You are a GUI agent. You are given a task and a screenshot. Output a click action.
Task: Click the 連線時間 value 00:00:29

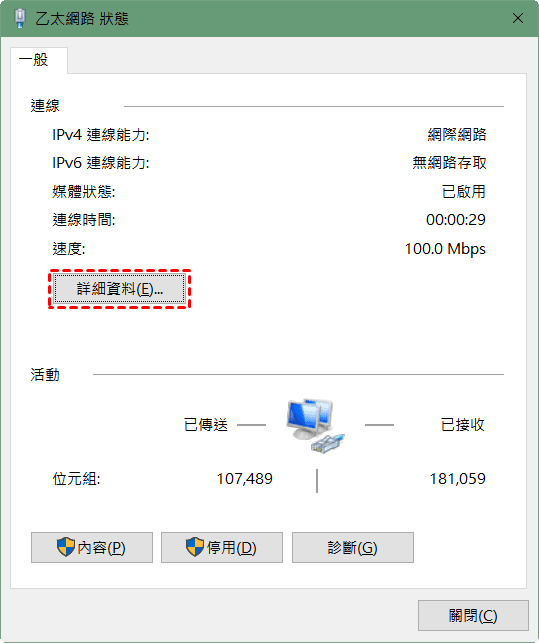[456, 220]
